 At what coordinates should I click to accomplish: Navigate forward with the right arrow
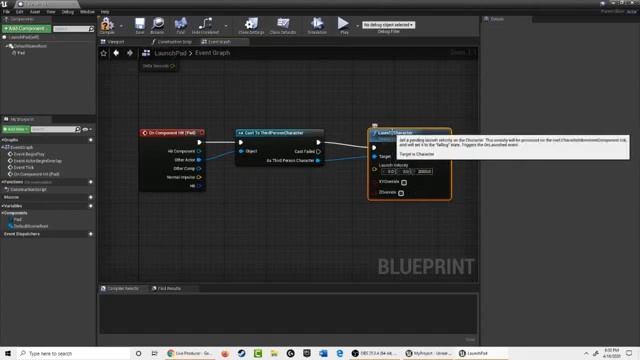(130, 53)
